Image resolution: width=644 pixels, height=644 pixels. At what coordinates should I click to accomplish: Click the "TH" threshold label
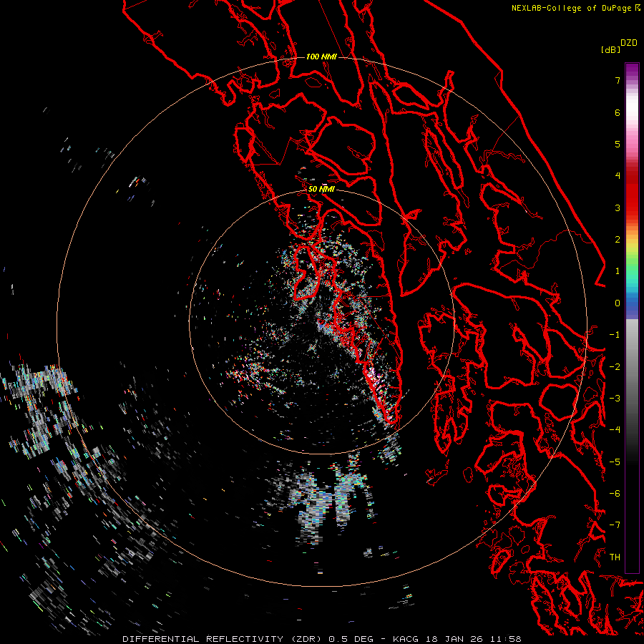click(615, 557)
